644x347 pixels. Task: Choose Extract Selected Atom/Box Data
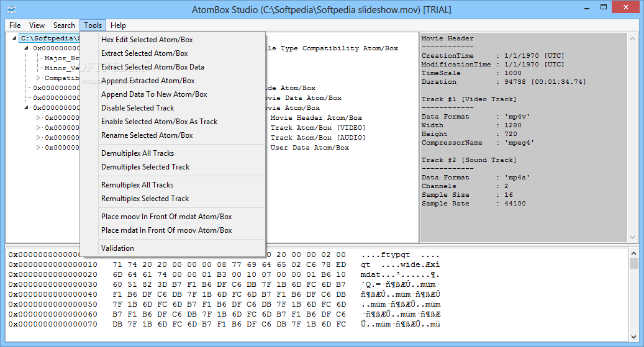(x=173, y=67)
